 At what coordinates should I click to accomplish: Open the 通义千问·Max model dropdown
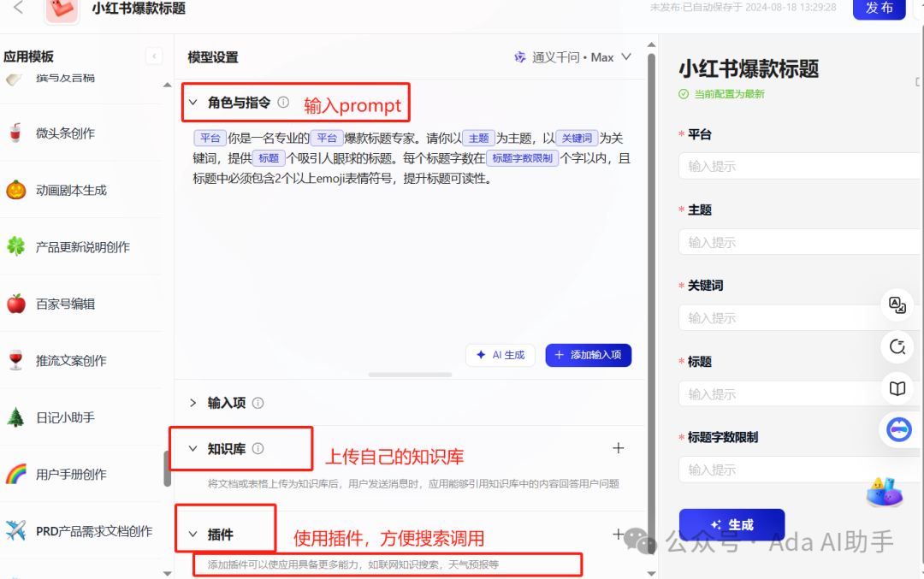pos(573,56)
